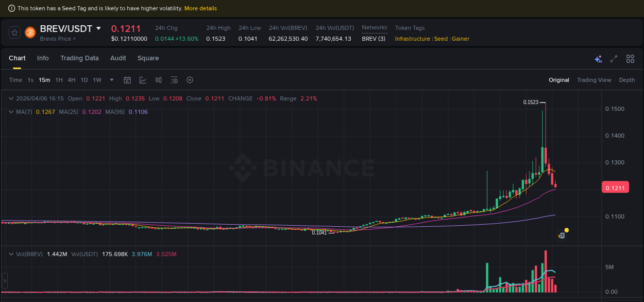Viewport: 644px width, 302px height.
Task: Select the 15m time interval
Action: pyautogui.click(x=44, y=80)
